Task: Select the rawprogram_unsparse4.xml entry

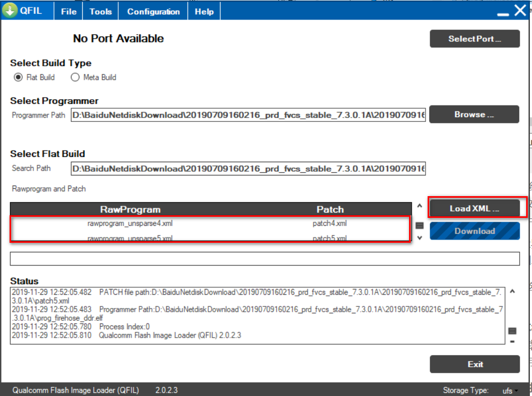Action: (130, 223)
